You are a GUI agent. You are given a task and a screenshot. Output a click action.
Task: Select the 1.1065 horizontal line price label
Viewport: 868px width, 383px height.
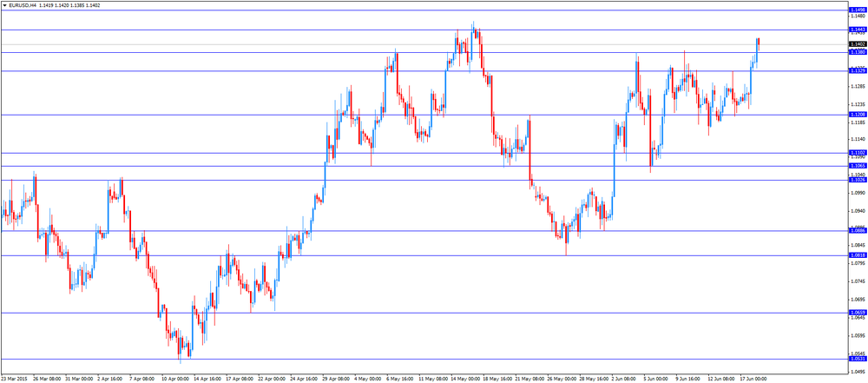click(857, 166)
